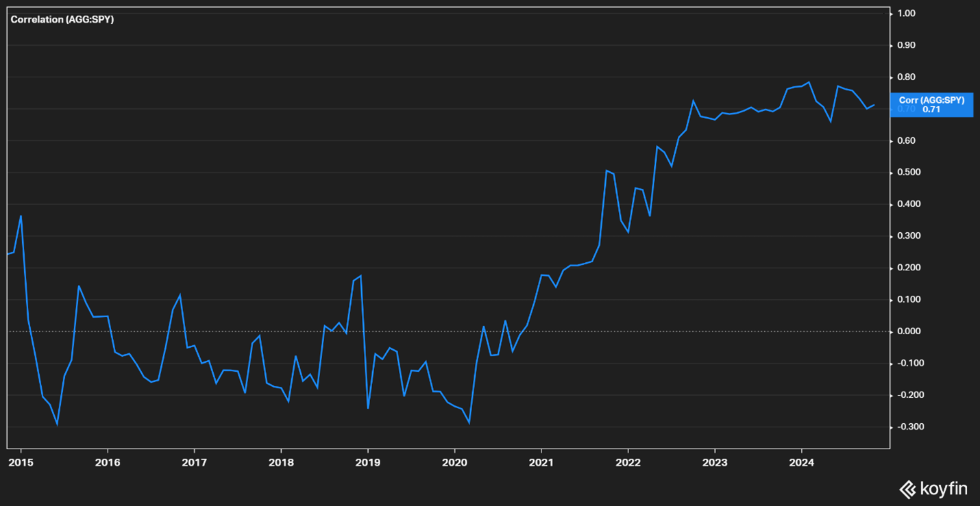The height and width of the screenshot is (506, 980).
Task: Click the 0.300 y-axis label
Action: (907, 236)
